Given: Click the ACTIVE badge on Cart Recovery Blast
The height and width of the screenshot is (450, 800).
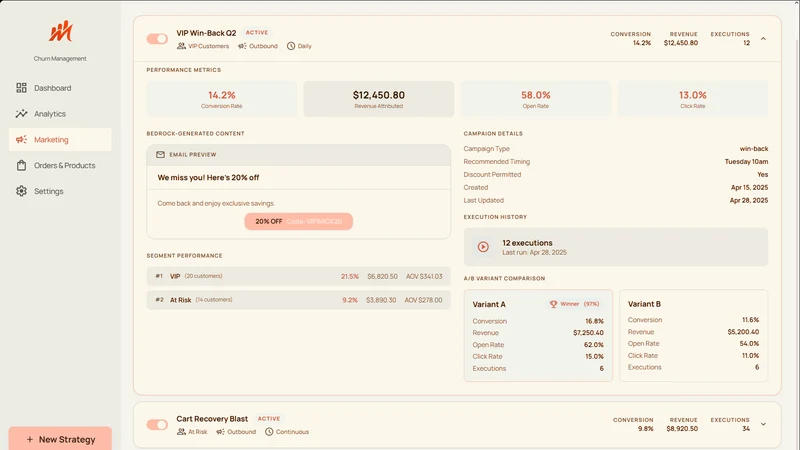Looking at the screenshot, I should coord(269,418).
